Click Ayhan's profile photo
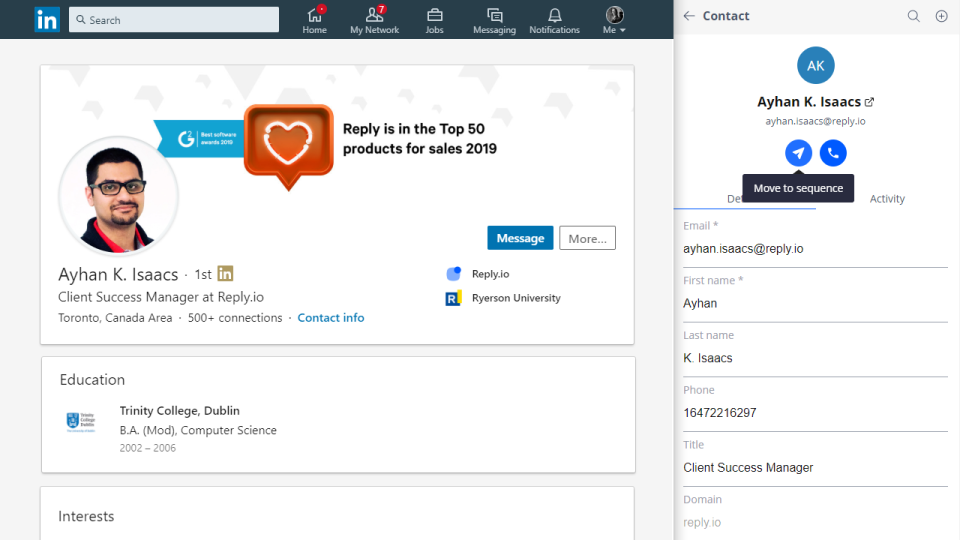The image size is (960, 540). (118, 196)
